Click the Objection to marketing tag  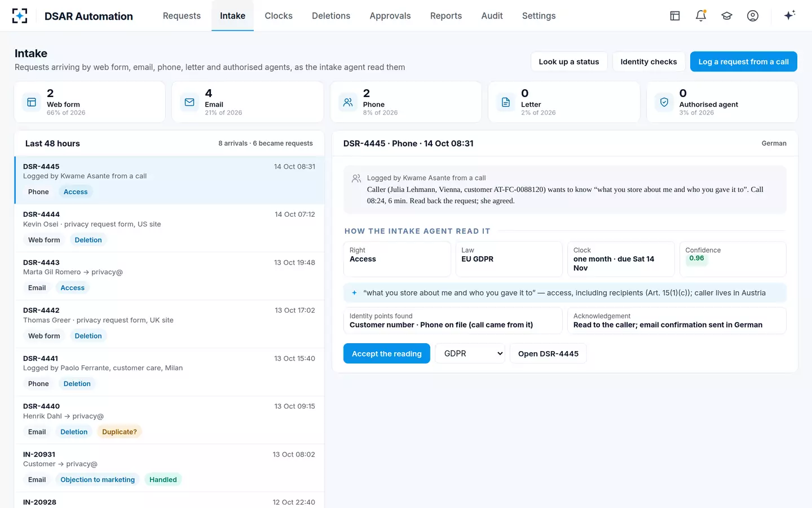click(x=98, y=480)
